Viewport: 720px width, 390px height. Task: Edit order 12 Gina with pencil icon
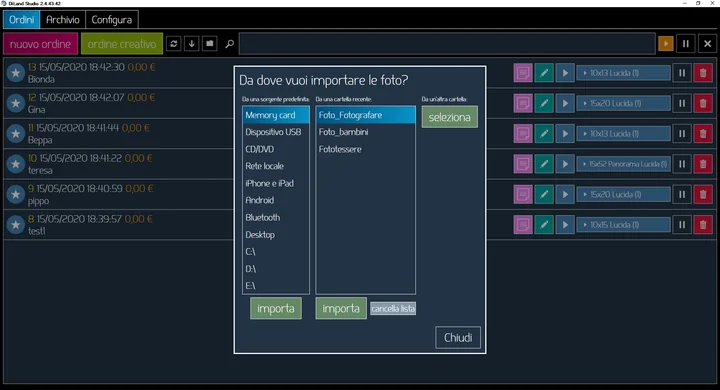(544, 103)
